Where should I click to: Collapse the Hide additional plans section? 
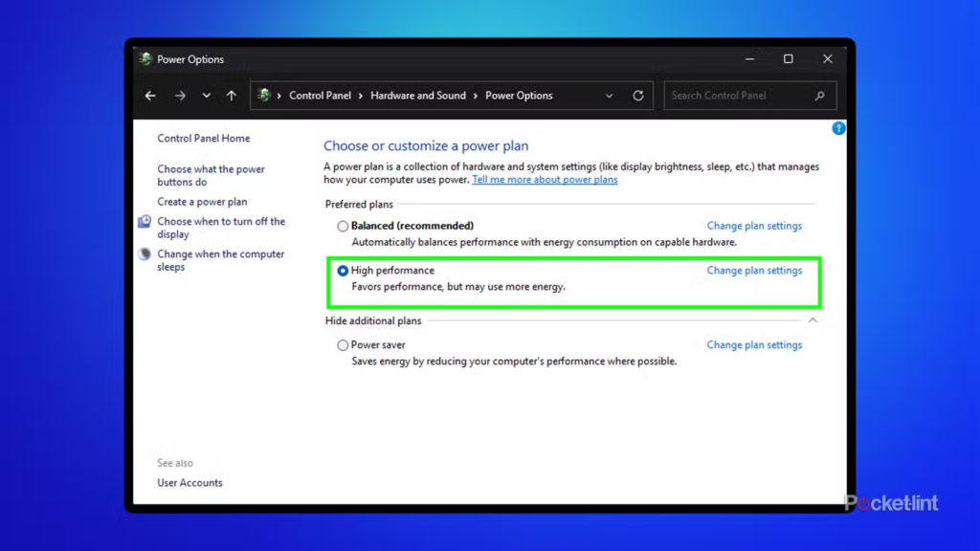tap(813, 320)
